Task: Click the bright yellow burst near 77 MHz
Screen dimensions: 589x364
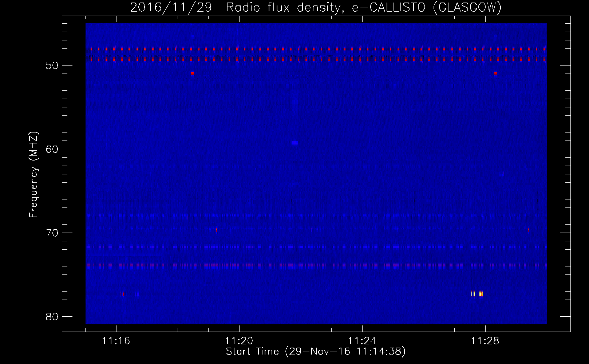Action: pos(477,294)
